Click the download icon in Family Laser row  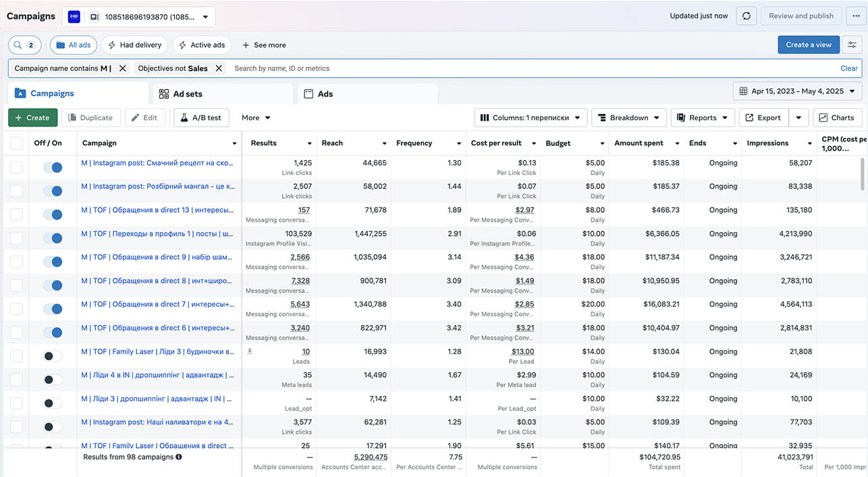coord(250,351)
